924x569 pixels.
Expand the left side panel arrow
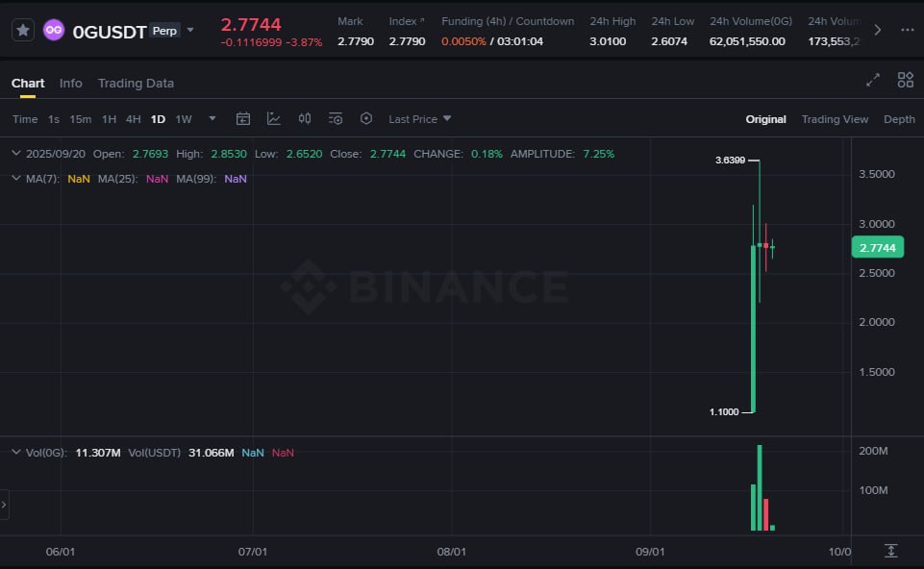pyautogui.click(x=4, y=505)
